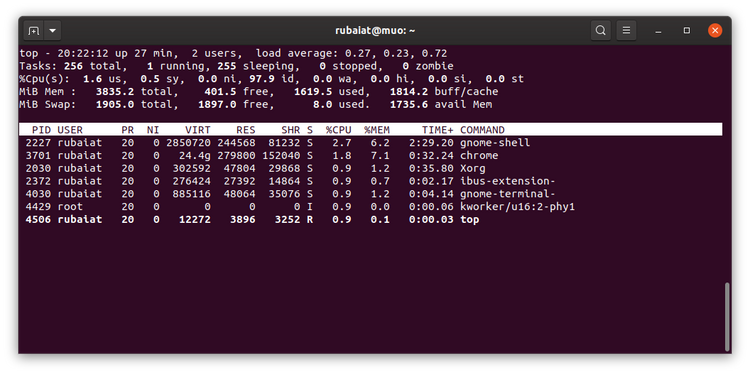The height and width of the screenshot is (374, 750).
Task: Maximize the terminal window
Action: 687,31
